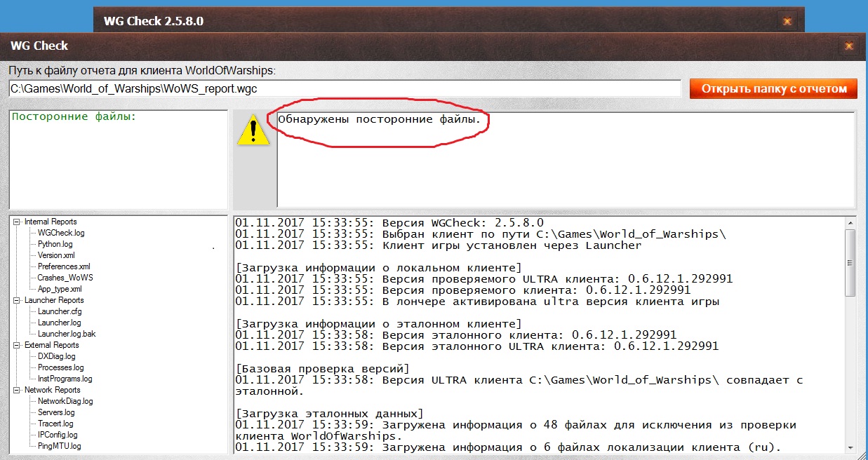Open NetworkDiag.log under Network Reports
The image size is (868, 460).
[x=65, y=401]
